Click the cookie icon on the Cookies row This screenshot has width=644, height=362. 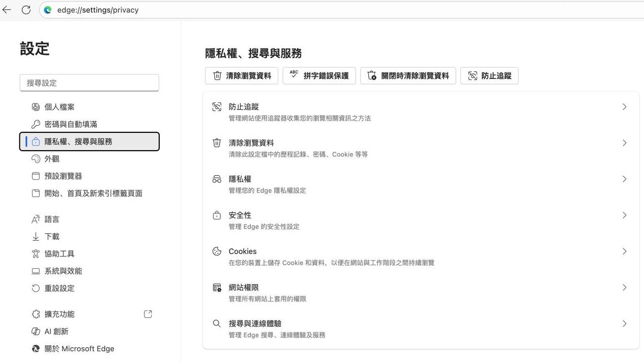pos(217,251)
